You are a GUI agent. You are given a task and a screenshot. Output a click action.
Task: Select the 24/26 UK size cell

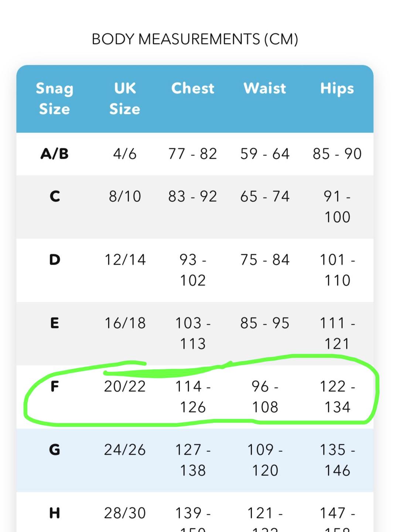coord(125,450)
